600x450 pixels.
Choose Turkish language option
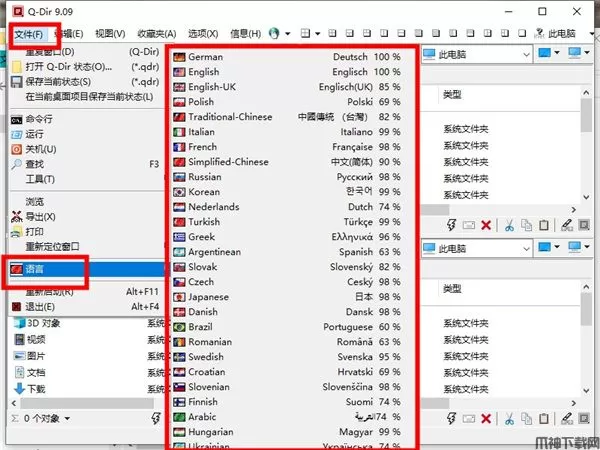pos(287,222)
